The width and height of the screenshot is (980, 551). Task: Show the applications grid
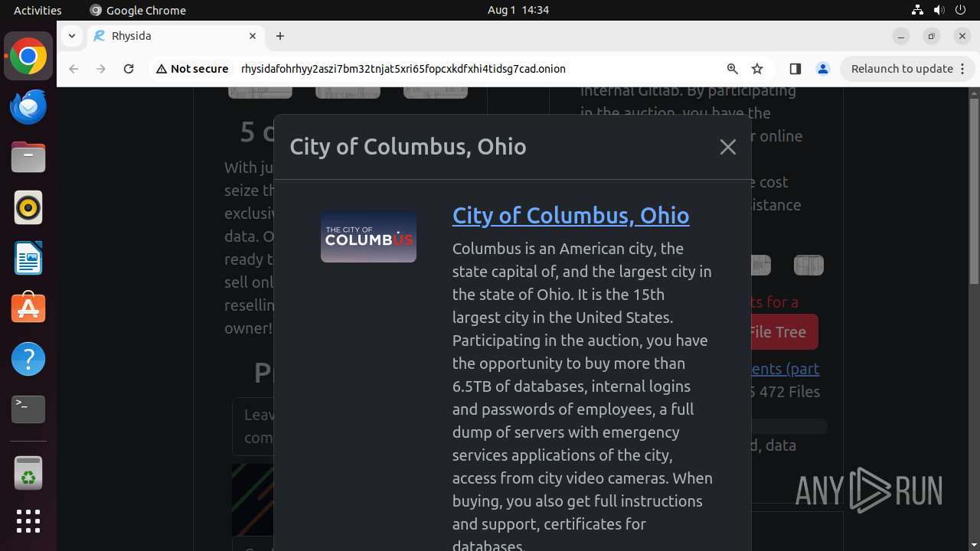[28, 521]
